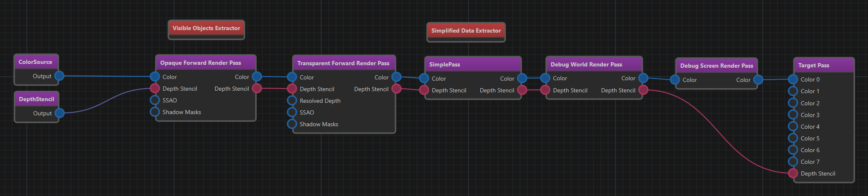Click Debug World Depth Stencil input socket
Viewport: 868px width, 196px height.
(x=545, y=90)
